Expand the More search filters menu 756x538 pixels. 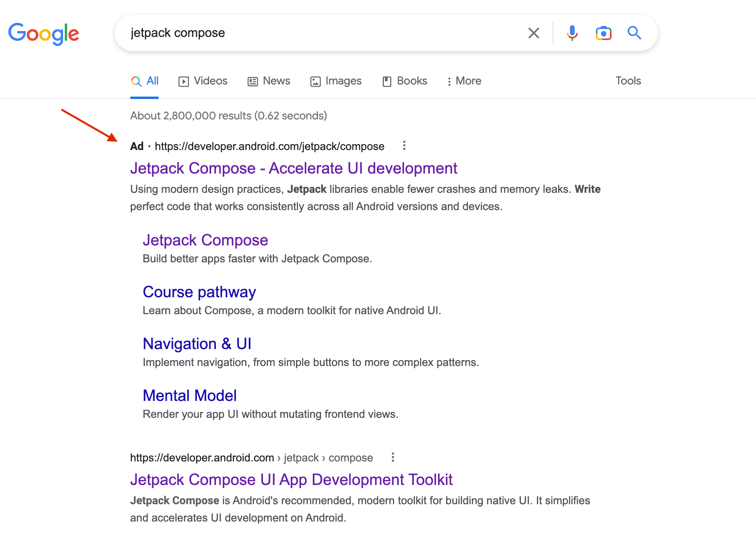(x=464, y=81)
